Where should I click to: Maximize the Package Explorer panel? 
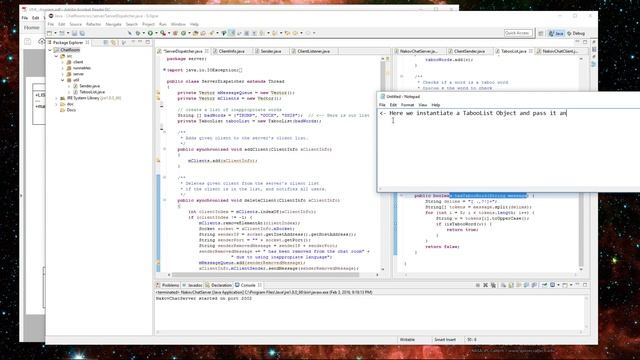[148, 42]
